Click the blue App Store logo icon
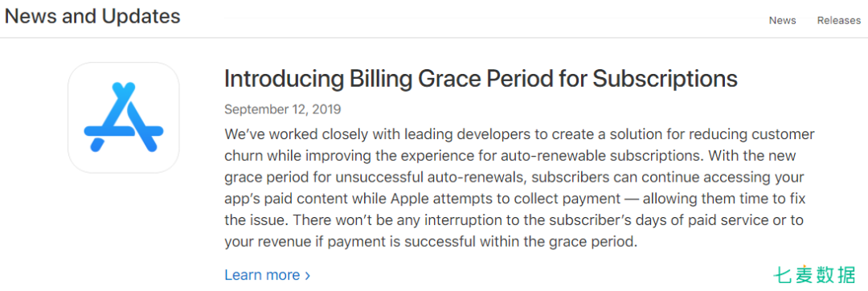The height and width of the screenshot is (291, 868). pos(124,117)
